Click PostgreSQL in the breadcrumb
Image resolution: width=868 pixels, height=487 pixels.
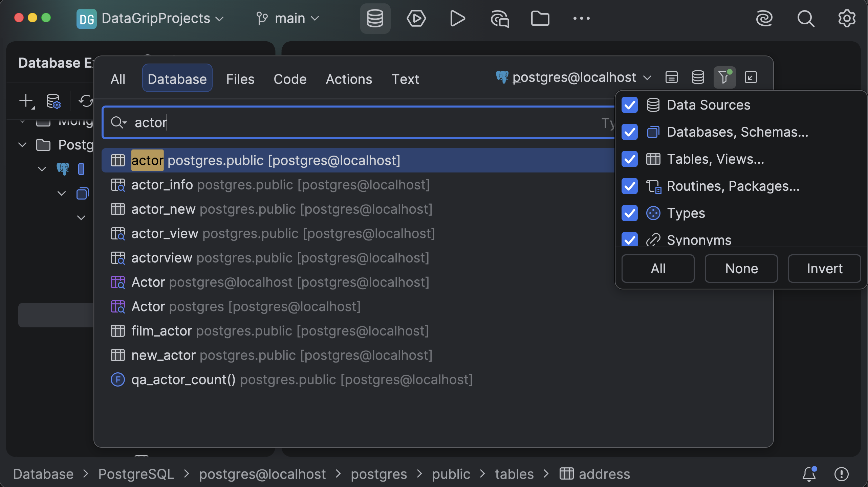(x=136, y=474)
